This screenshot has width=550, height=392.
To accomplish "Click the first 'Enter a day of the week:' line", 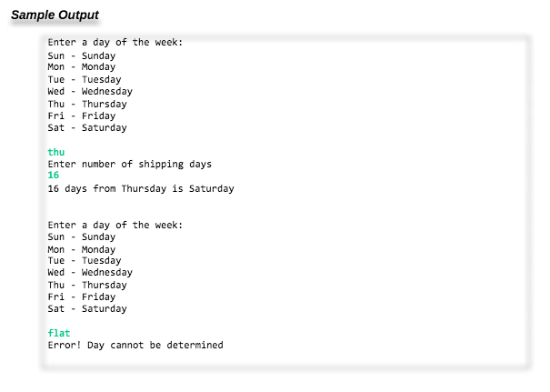I will tap(115, 43).
